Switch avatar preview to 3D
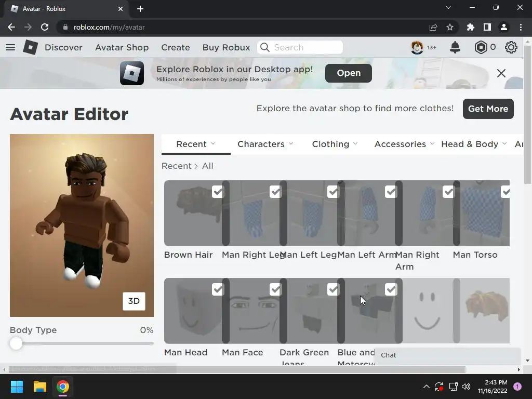Screen dimensions: 532x399 coord(134,301)
